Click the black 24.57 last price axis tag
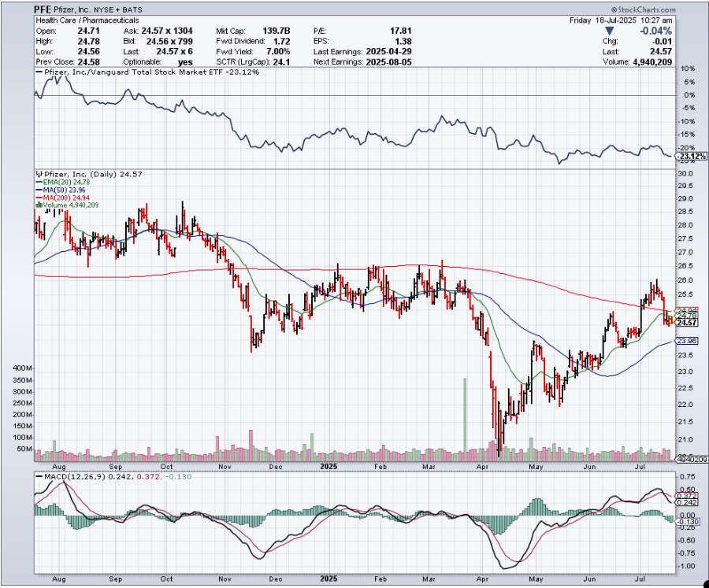 point(687,323)
